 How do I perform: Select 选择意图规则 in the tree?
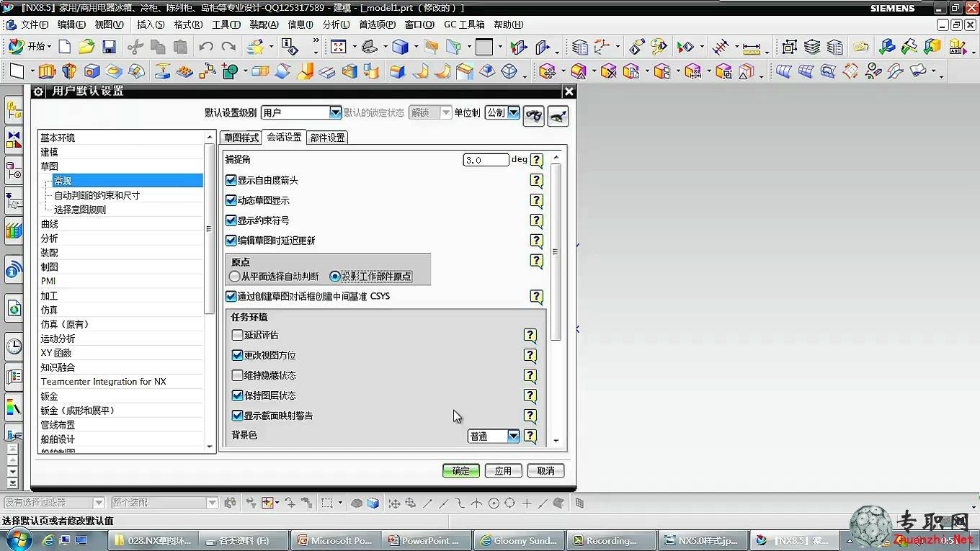[80, 210]
